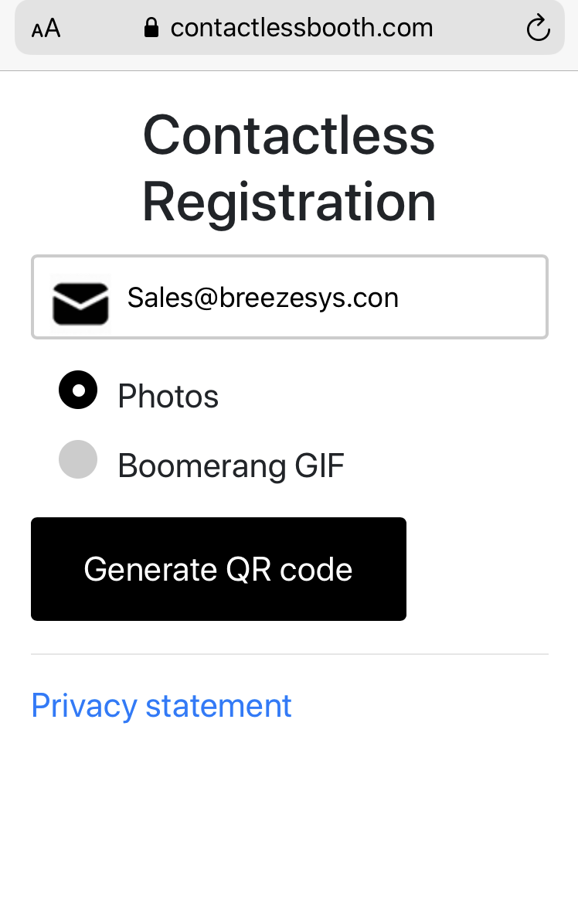This screenshot has height=924, width=578.
Task: Click the divider line above Privacy statement
Action: pos(290,654)
